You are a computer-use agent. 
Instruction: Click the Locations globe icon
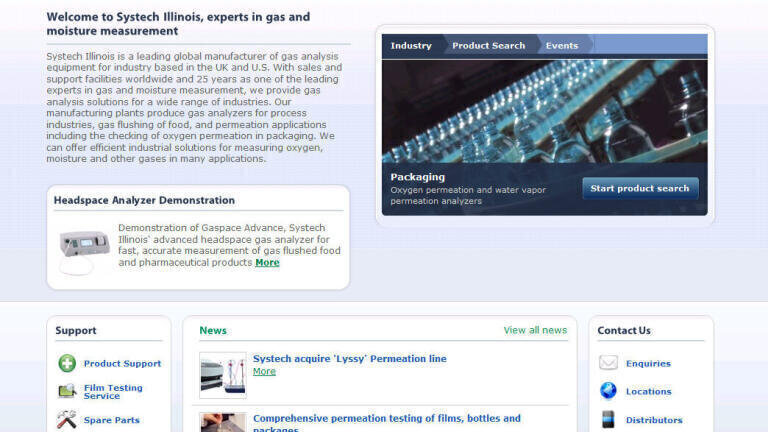point(608,391)
